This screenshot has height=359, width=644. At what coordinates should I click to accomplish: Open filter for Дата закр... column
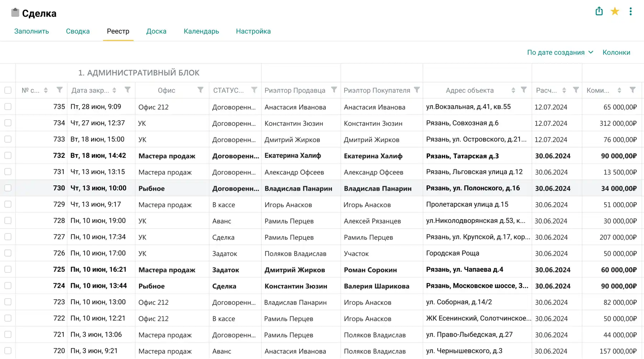point(127,90)
